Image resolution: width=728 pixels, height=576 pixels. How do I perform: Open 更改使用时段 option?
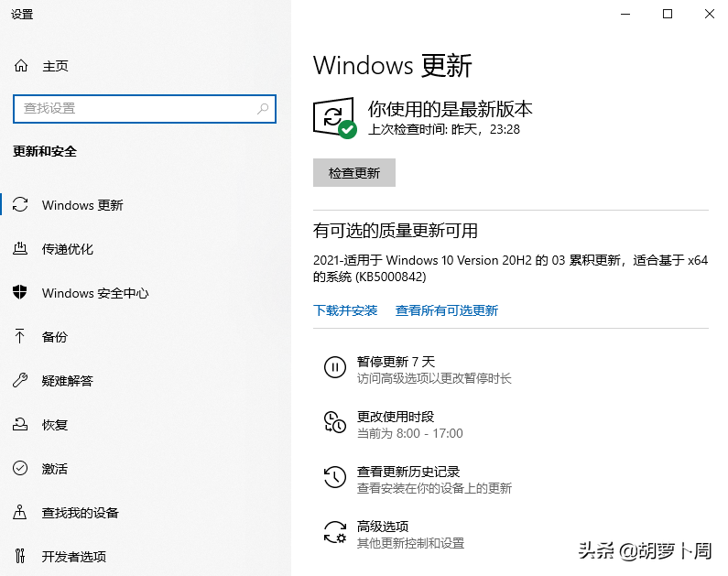coord(396,417)
